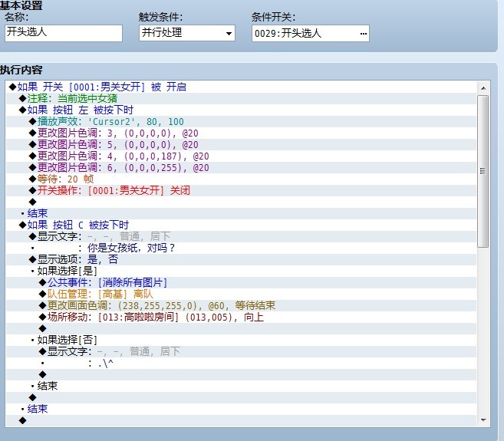Select the branch line 如果选择[否]

coord(241,340)
